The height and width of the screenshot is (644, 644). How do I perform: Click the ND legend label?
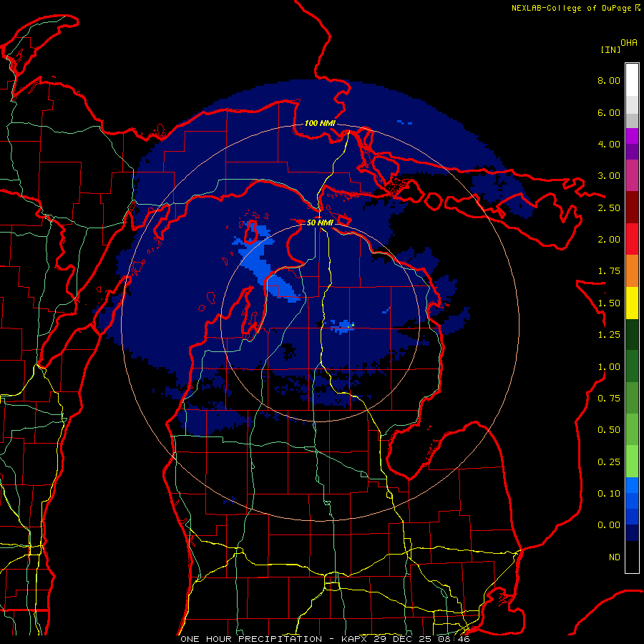pyautogui.click(x=615, y=557)
